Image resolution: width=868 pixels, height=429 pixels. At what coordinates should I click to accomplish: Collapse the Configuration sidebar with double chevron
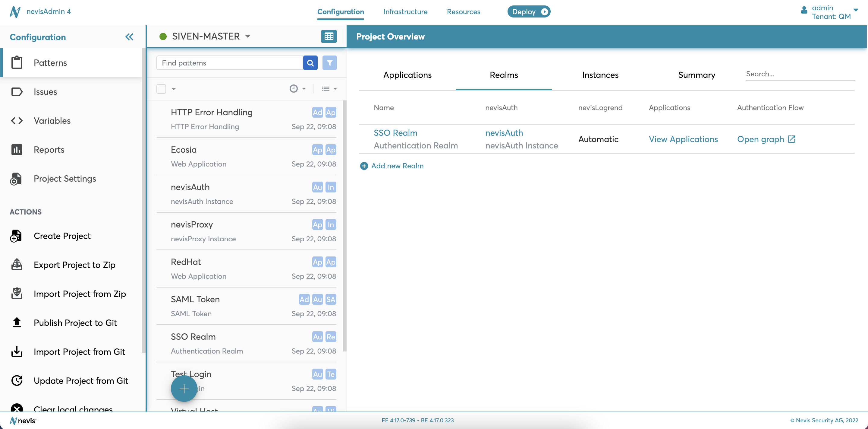click(x=129, y=37)
